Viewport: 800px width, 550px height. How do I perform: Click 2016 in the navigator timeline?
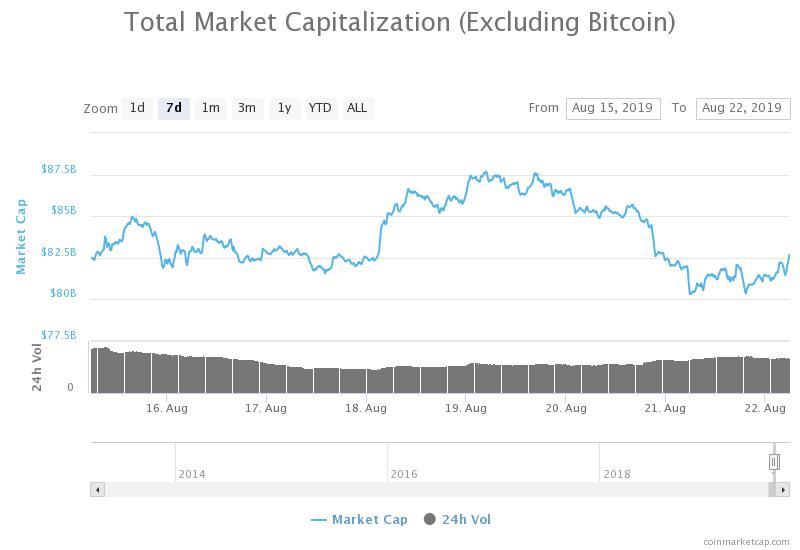(404, 473)
